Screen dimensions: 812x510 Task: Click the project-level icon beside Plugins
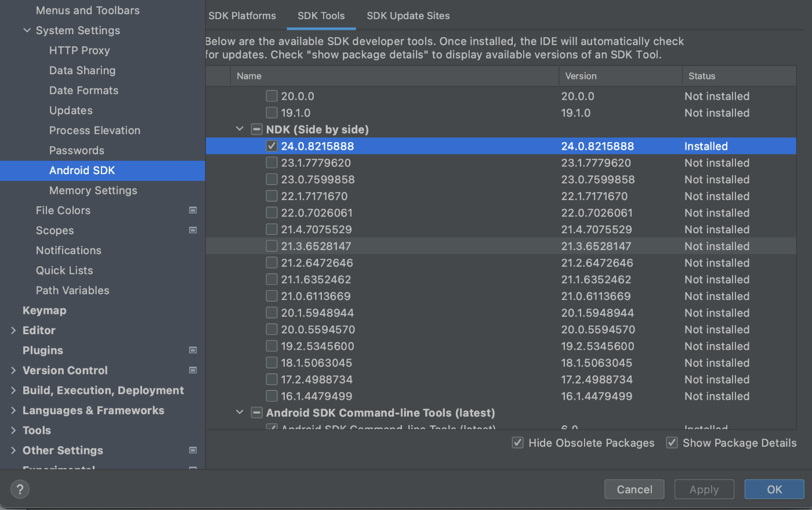pos(193,350)
